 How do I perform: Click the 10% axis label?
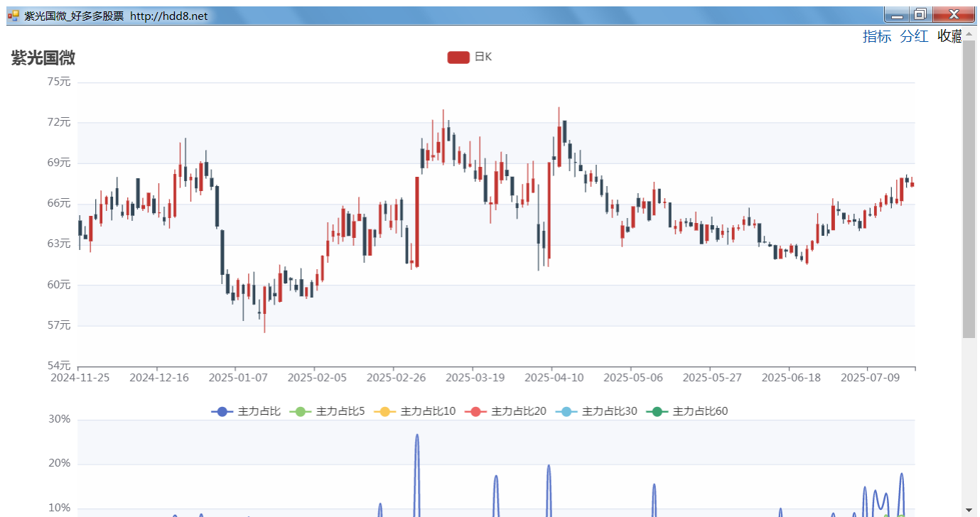[x=60, y=508]
